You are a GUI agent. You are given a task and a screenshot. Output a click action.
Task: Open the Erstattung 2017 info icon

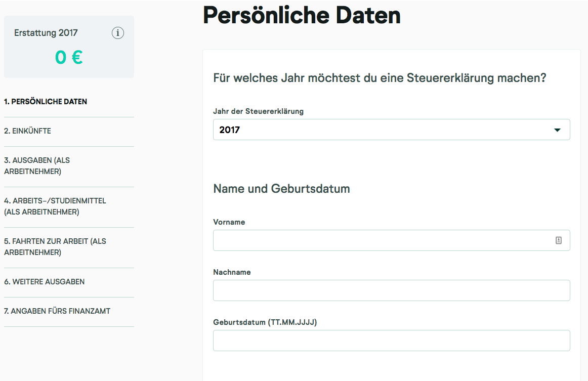click(118, 33)
